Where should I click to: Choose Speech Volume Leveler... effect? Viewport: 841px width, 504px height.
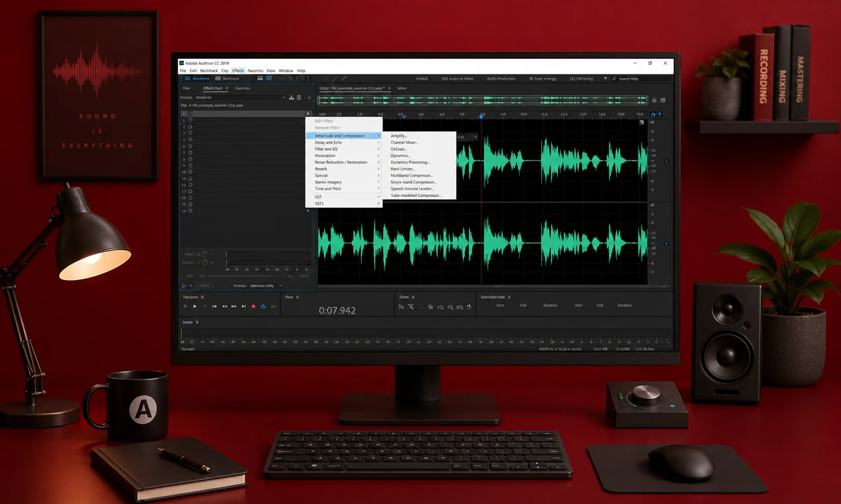(x=412, y=189)
